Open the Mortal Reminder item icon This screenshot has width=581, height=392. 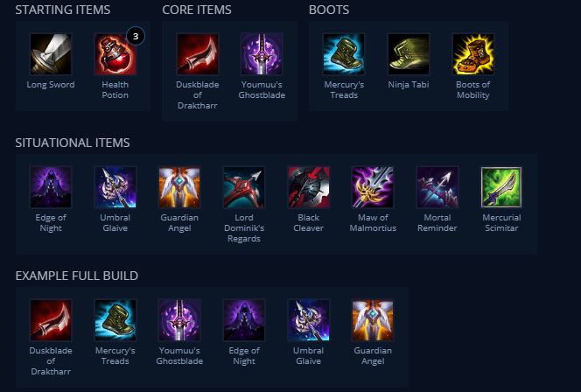(x=437, y=187)
